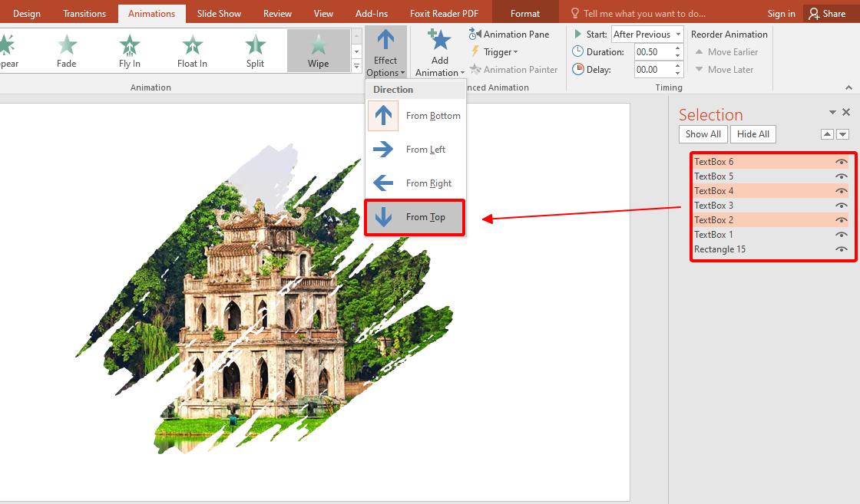Screen dimensions: 860x504
Task: Click the Hide All button
Action: click(x=752, y=133)
